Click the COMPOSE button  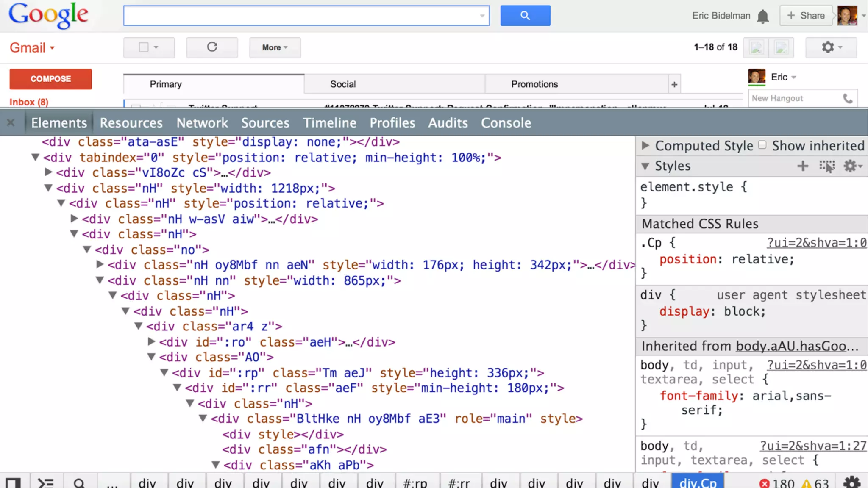click(50, 79)
